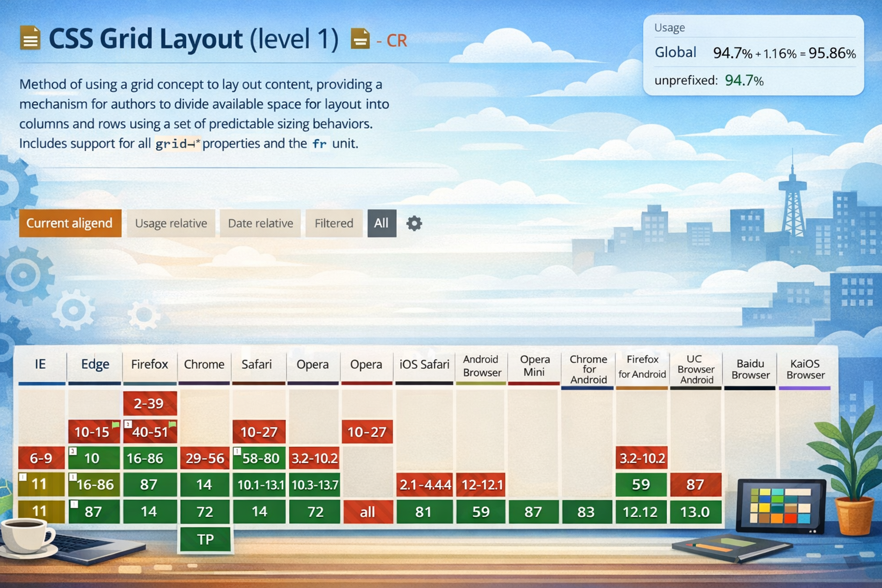Select the Current aligned view button
This screenshot has height=588, width=882.
click(x=70, y=223)
